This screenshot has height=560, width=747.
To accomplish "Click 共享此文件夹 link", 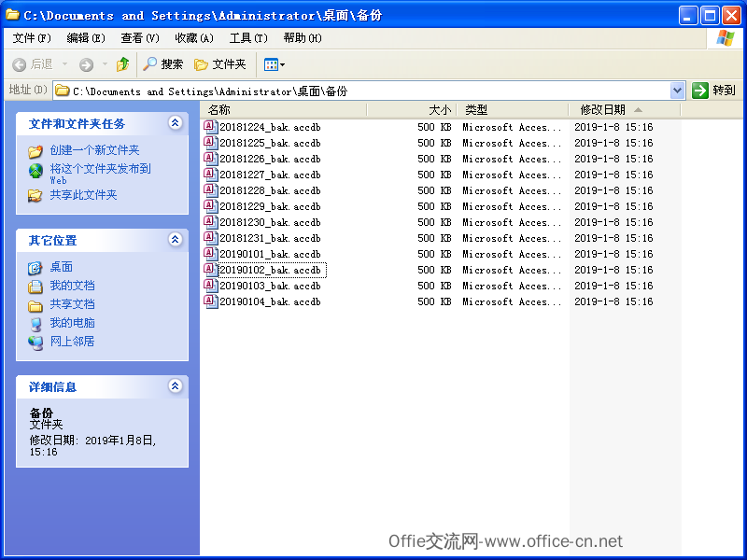I will [83, 195].
